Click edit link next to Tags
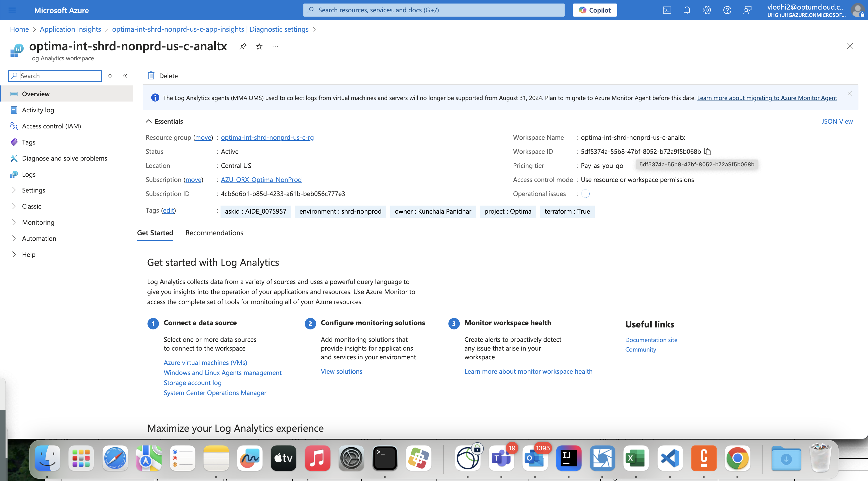 (169, 210)
